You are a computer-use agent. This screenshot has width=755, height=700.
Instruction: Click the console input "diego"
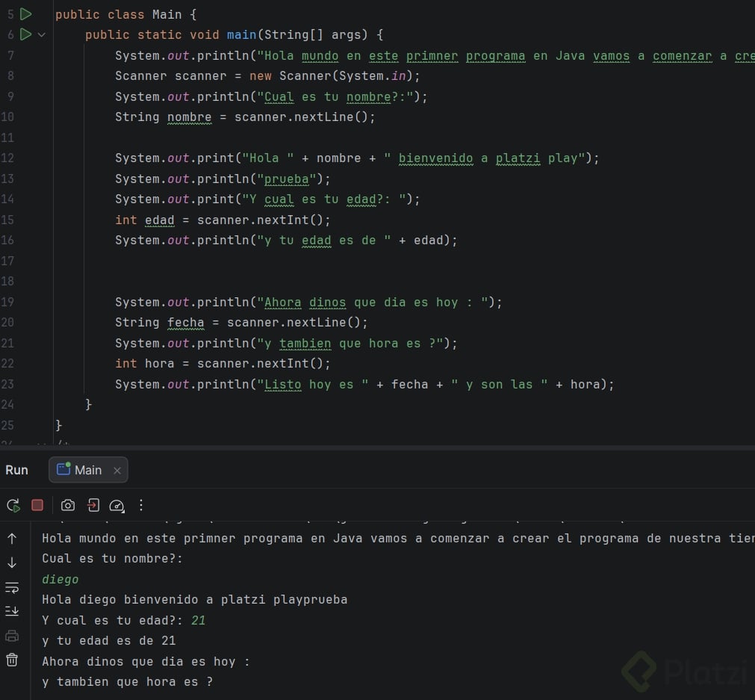(x=60, y=579)
